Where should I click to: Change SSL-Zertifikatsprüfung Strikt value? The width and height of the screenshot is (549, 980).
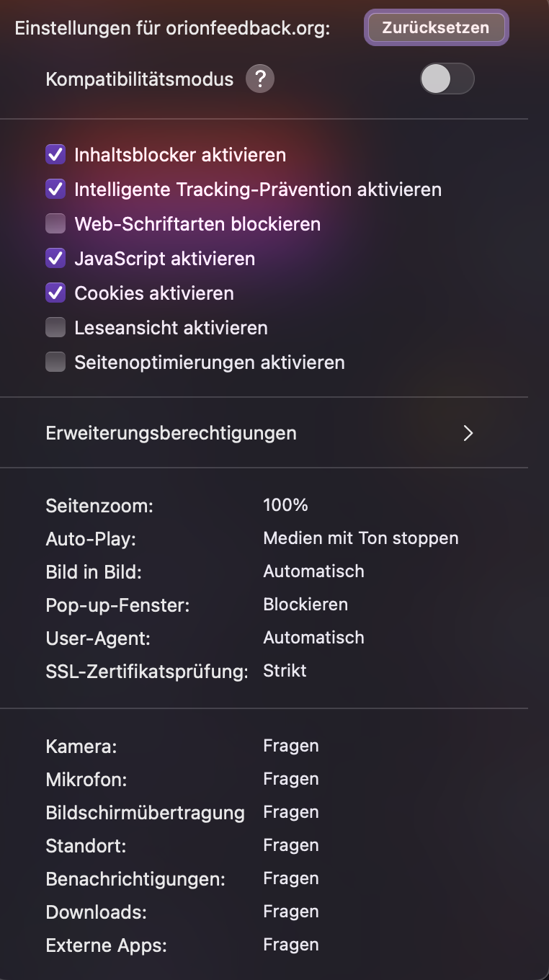(x=285, y=671)
